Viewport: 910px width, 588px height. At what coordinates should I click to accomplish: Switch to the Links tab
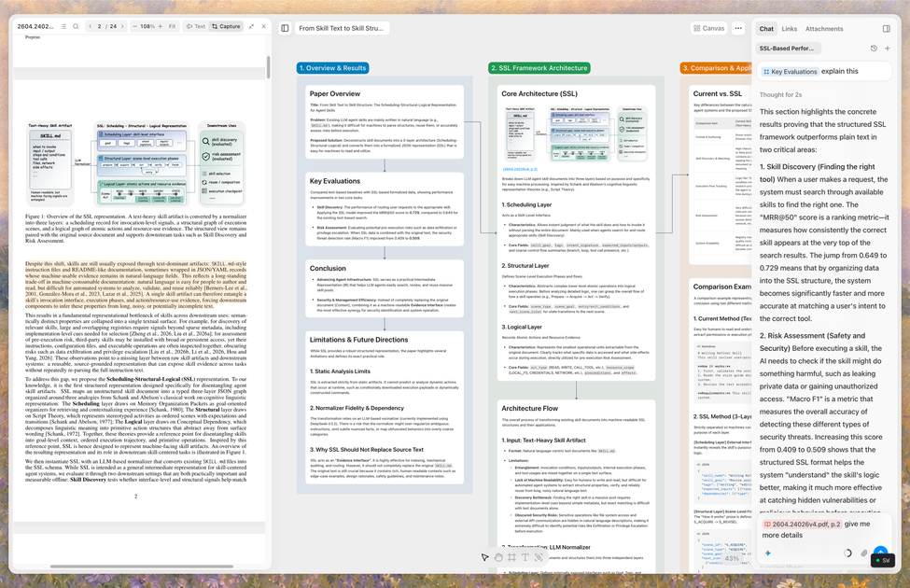(790, 28)
